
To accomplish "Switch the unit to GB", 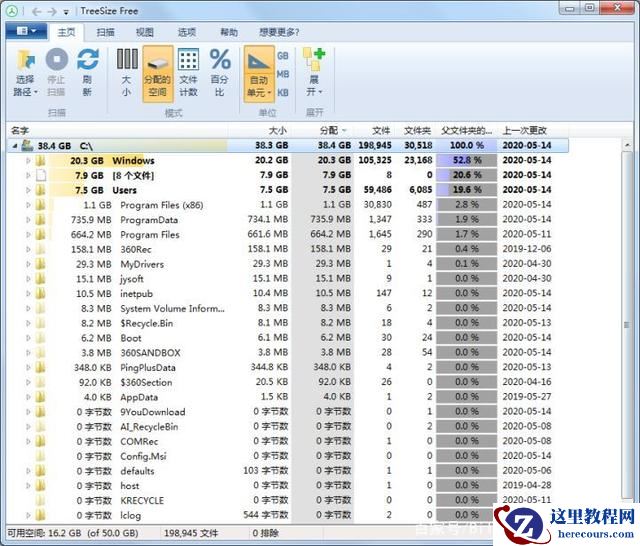I will pyautogui.click(x=283, y=55).
